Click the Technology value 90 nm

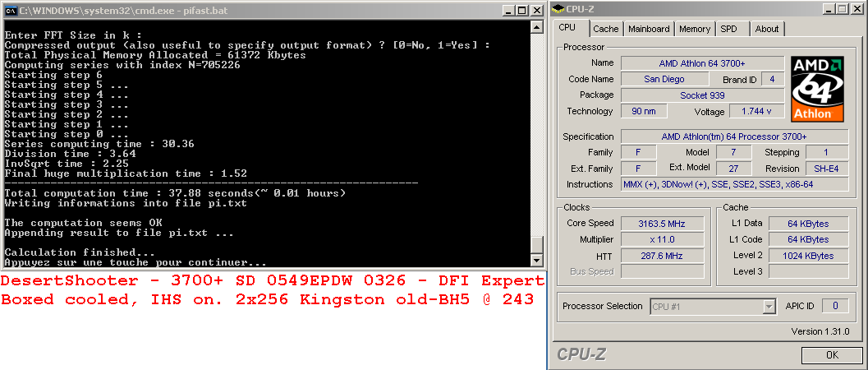pos(644,111)
